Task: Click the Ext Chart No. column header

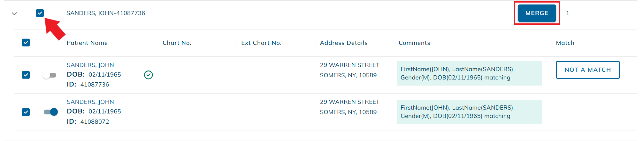Action: pyautogui.click(x=261, y=43)
